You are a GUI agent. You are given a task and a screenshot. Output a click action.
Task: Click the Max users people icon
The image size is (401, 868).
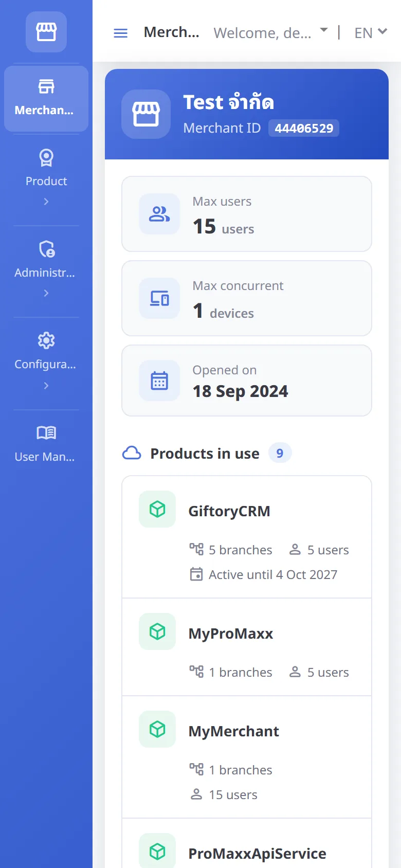[x=159, y=214]
